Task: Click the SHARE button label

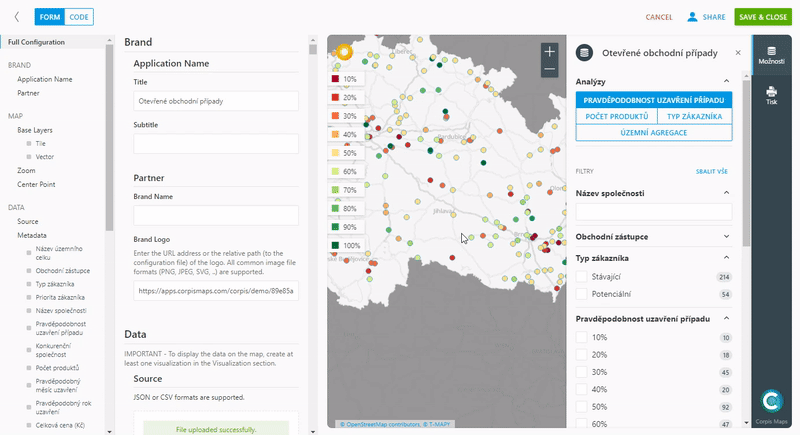Action: tap(713, 17)
